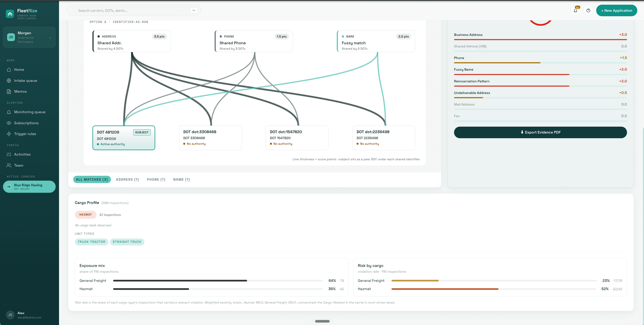Viewport: 644px width, 325px height.
Task: Click the JO workspace avatar
Action: click(11, 37)
